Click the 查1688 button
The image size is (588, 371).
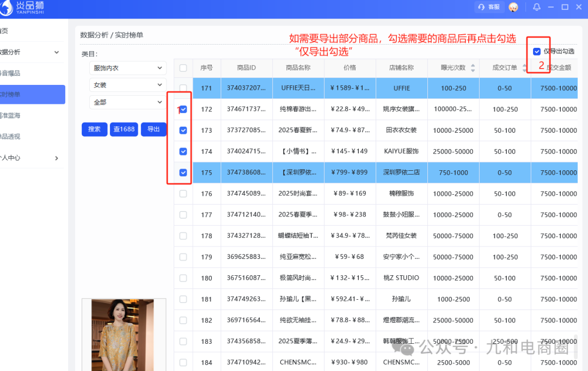pos(124,129)
